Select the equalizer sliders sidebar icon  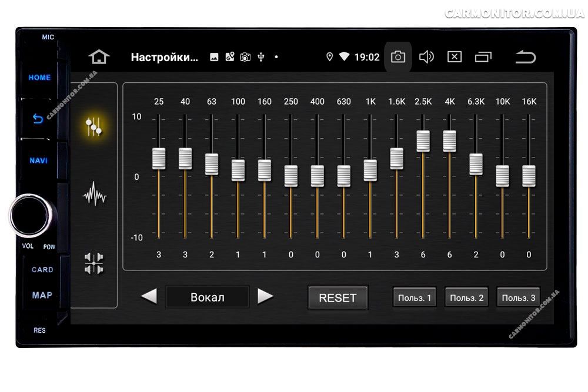(x=93, y=127)
